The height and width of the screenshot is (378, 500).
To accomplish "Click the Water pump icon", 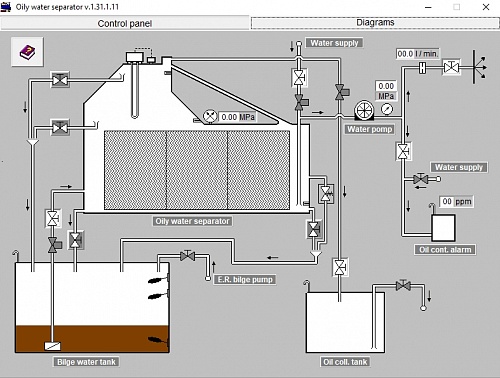I will [x=364, y=110].
